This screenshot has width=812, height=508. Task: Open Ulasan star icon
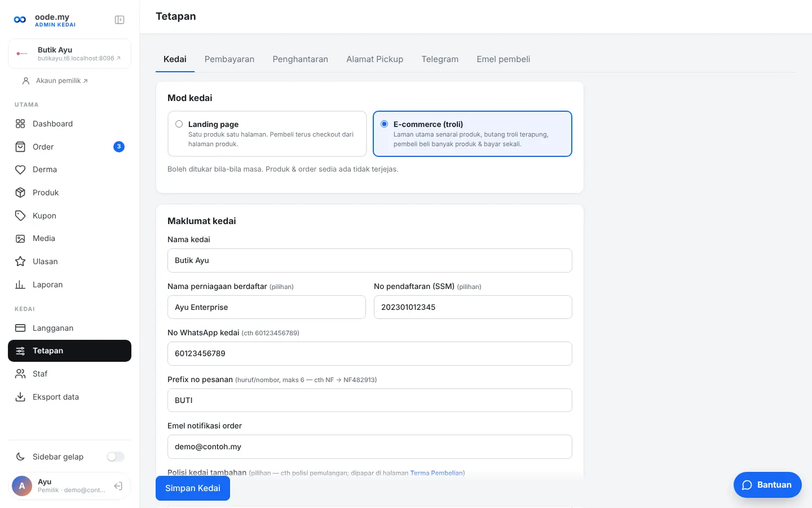point(20,261)
